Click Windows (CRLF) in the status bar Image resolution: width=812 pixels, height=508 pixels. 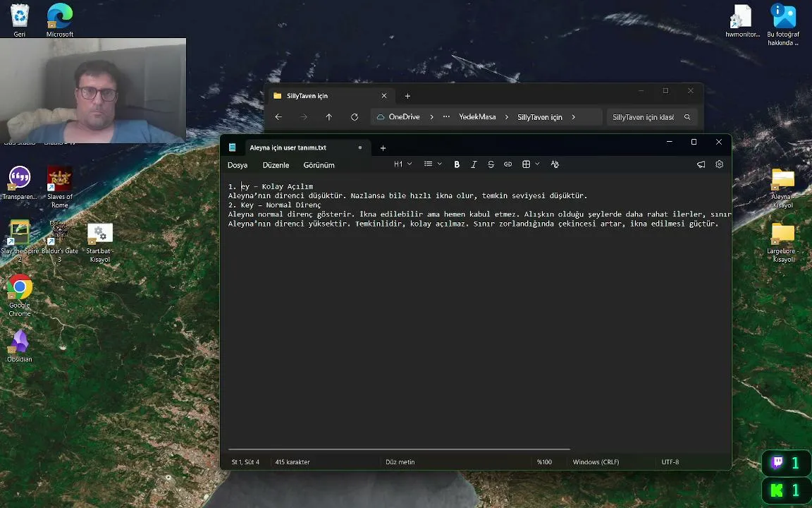tap(596, 462)
